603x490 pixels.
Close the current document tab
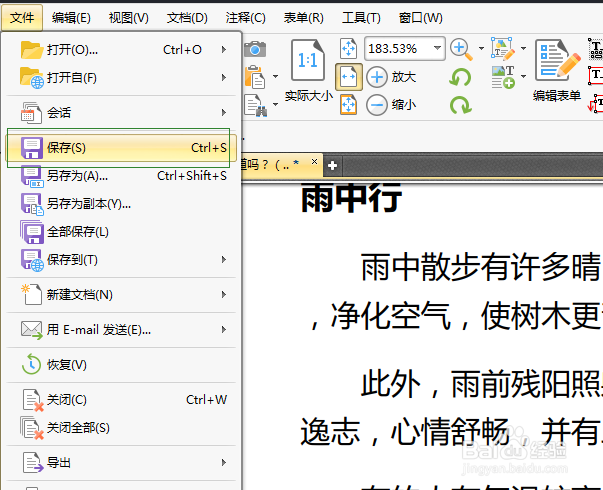click(314, 162)
